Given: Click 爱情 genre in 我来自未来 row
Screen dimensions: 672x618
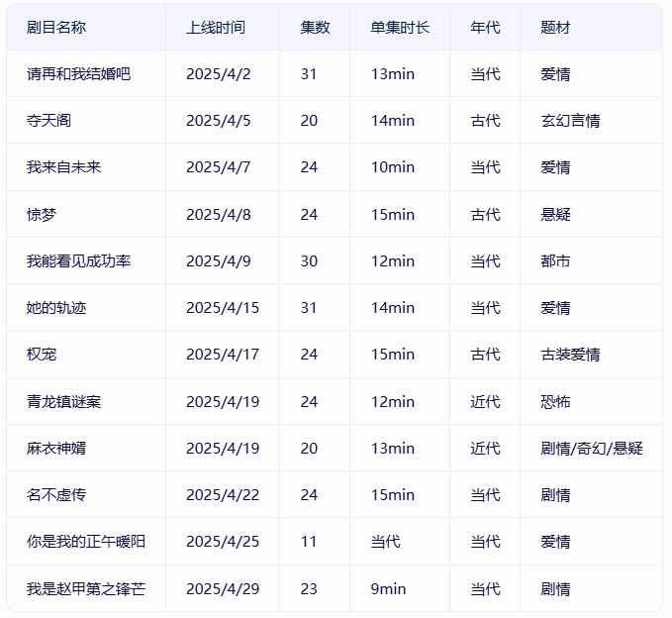Looking at the screenshot, I should coord(555,166).
